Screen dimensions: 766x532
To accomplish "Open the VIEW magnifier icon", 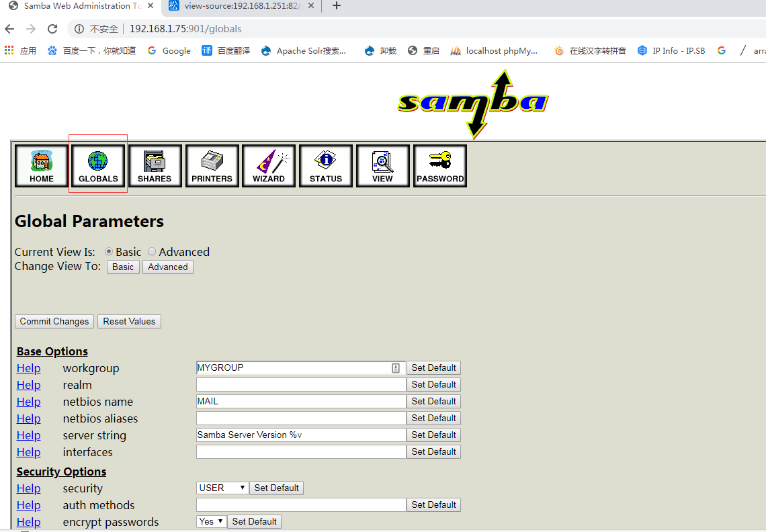I will 382,166.
